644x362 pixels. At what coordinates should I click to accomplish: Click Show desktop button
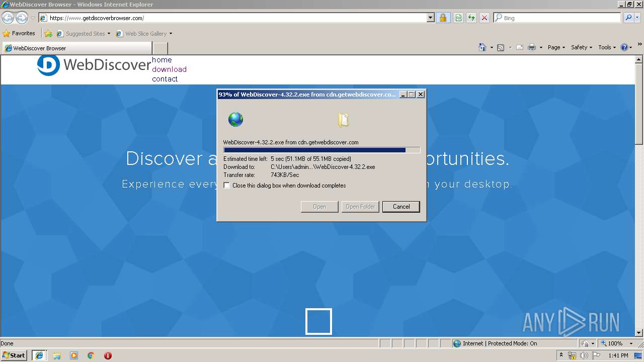(x=639, y=355)
